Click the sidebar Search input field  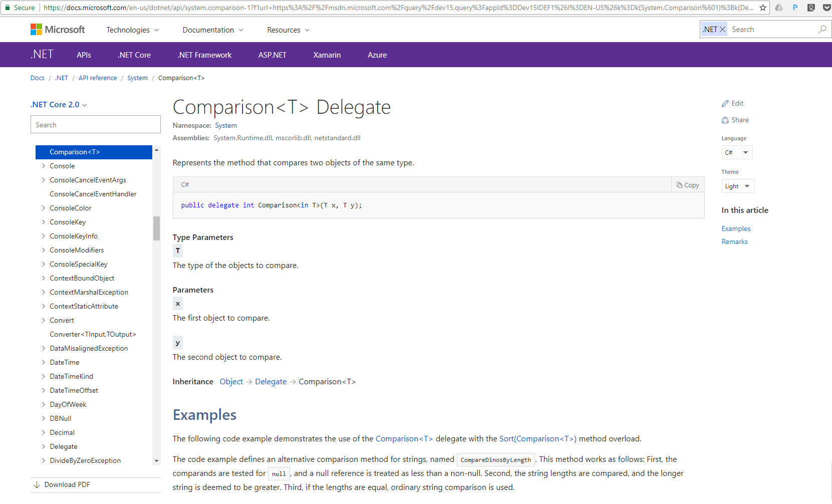tap(95, 124)
